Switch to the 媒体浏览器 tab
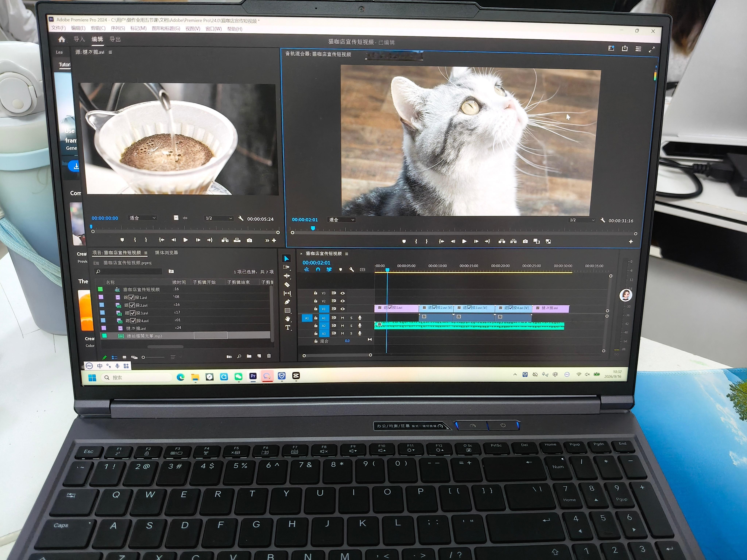The image size is (747, 560). point(167,252)
